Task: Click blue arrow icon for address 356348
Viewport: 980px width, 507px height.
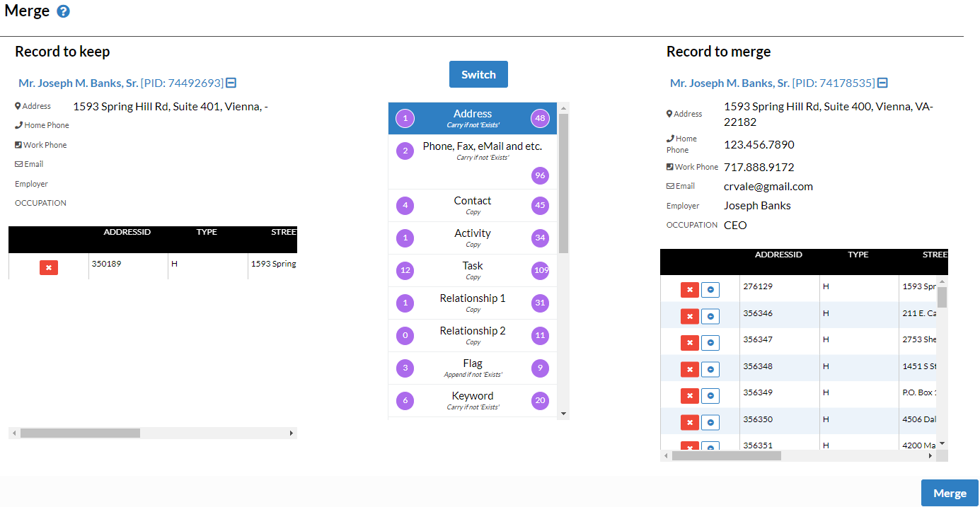Action: tap(710, 369)
